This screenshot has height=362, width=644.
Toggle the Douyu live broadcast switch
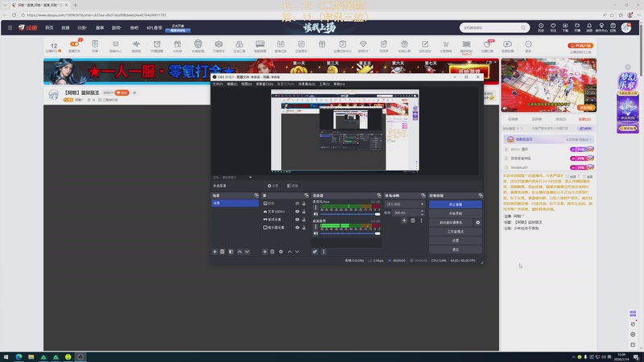74,44
